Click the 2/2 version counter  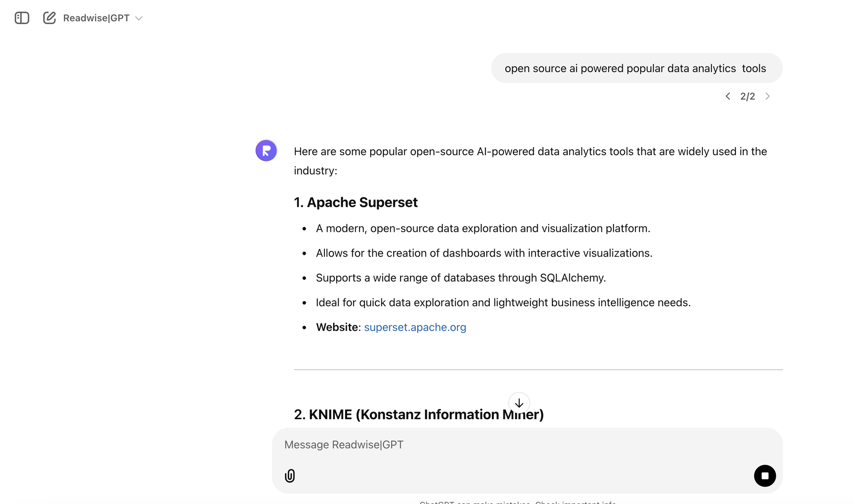pyautogui.click(x=747, y=96)
